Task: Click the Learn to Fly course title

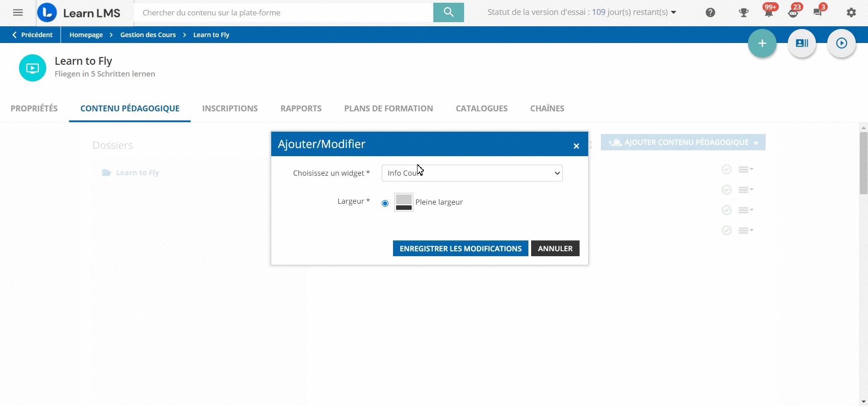Action: point(83,61)
